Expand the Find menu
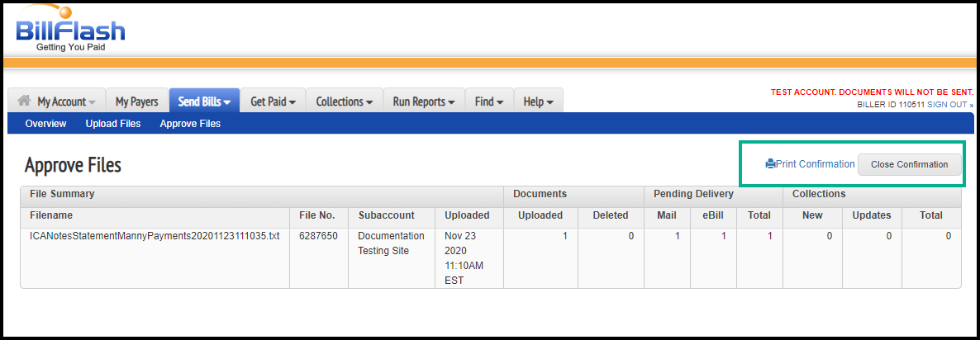Viewport: 980px width, 340px height. [489, 102]
